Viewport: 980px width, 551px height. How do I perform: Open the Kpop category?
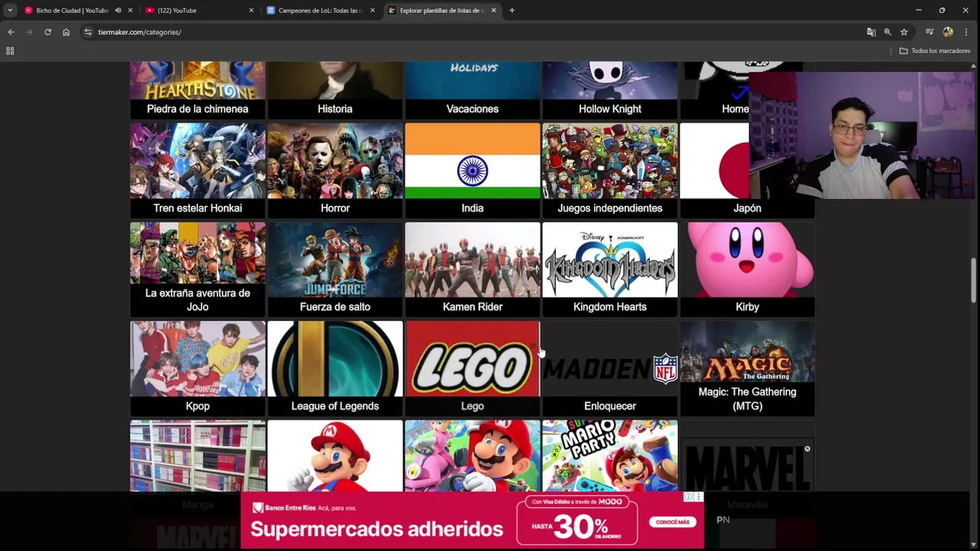tap(198, 368)
